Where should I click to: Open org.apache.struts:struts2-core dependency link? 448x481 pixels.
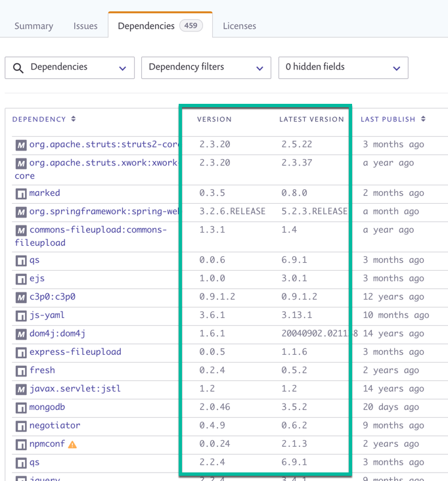pyautogui.click(x=104, y=144)
